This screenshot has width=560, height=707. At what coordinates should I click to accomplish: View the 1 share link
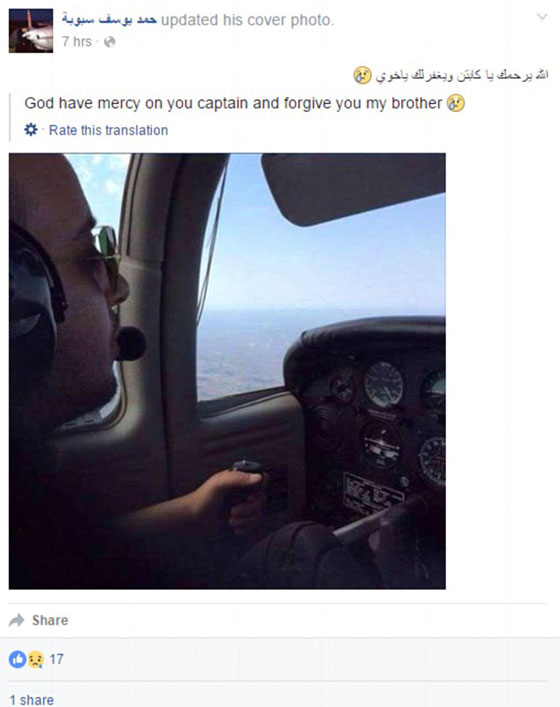click(32, 700)
